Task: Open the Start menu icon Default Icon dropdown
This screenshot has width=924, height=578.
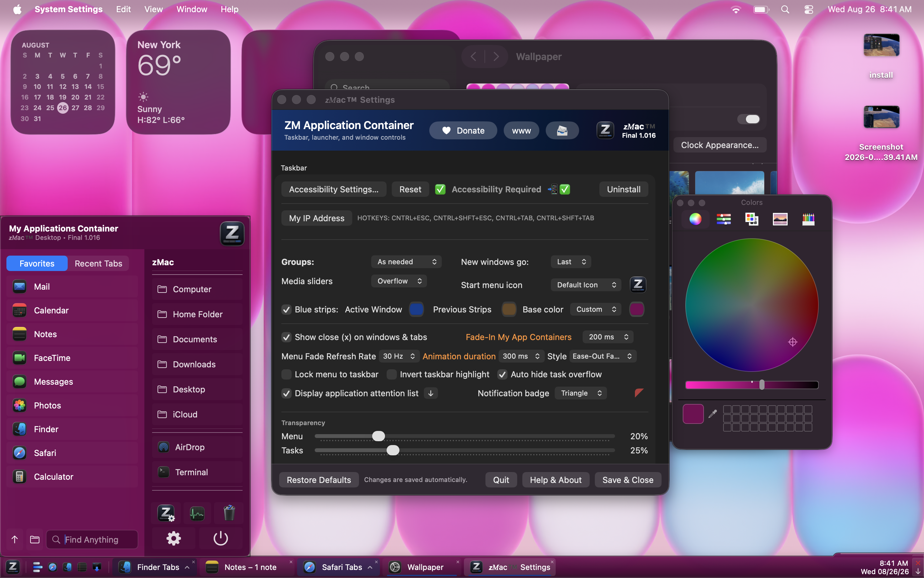Action: coord(586,285)
